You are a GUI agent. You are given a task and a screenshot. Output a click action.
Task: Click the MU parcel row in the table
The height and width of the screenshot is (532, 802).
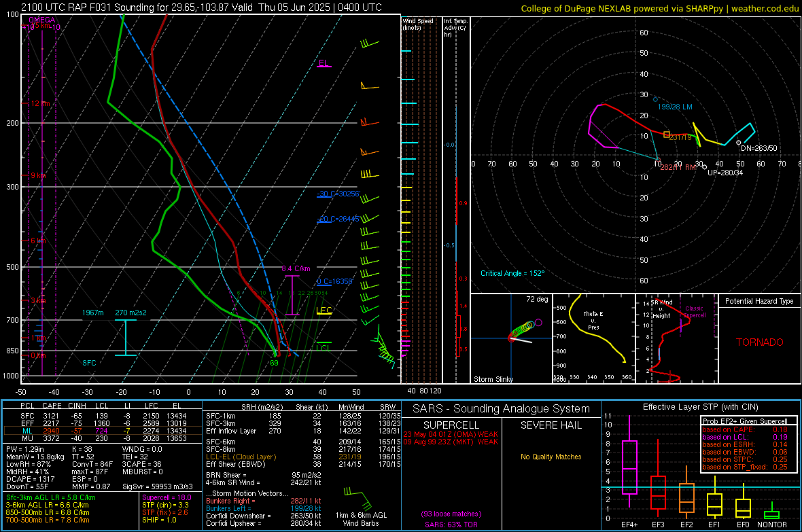coord(103,438)
